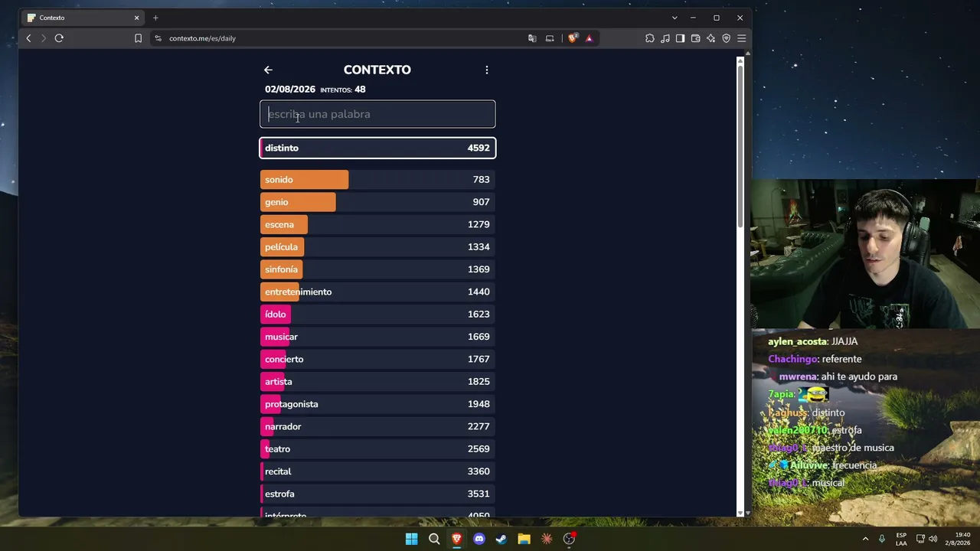Click the 'genio' word row
The width and height of the screenshot is (980, 551).
click(377, 202)
